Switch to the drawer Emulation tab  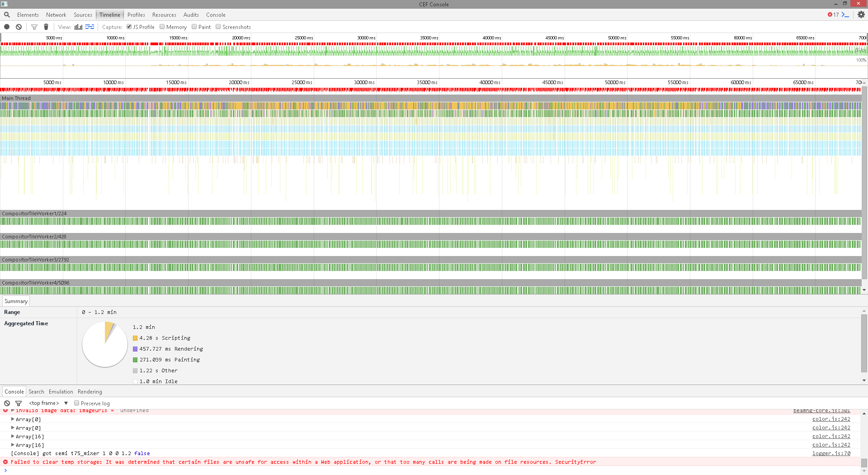coord(61,392)
